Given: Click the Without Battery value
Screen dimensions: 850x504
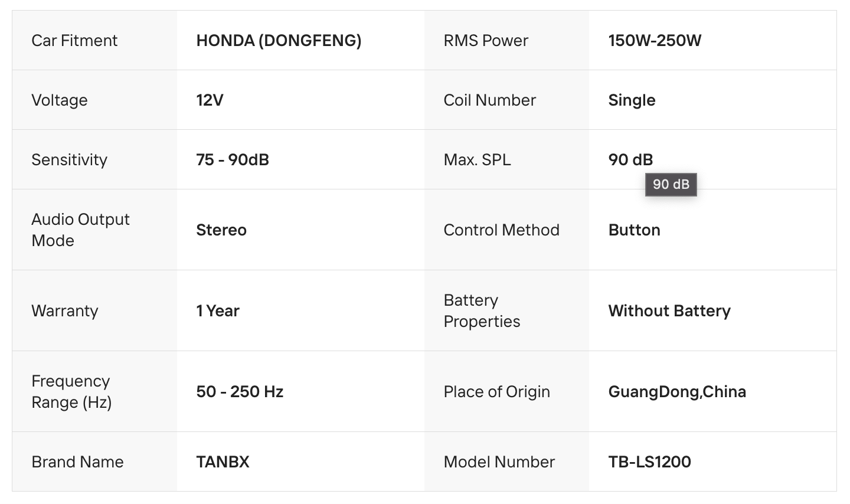Looking at the screenshot, I should point(669,311).
